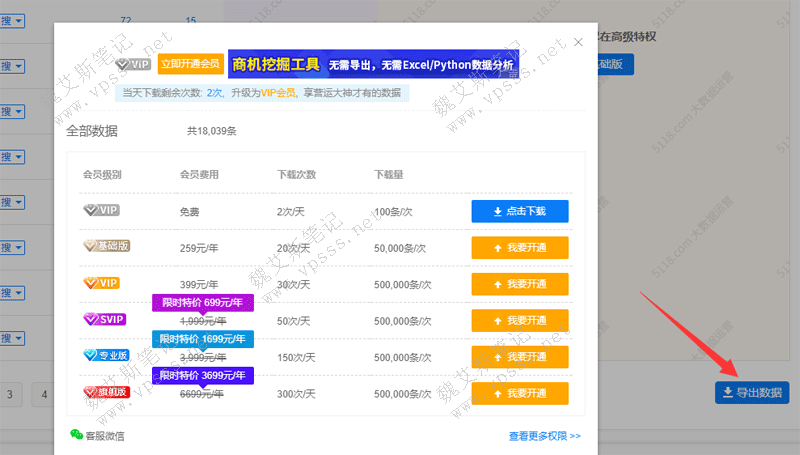Click 我要开通 for the 399元/年 VIP plan

pos(520,284)
